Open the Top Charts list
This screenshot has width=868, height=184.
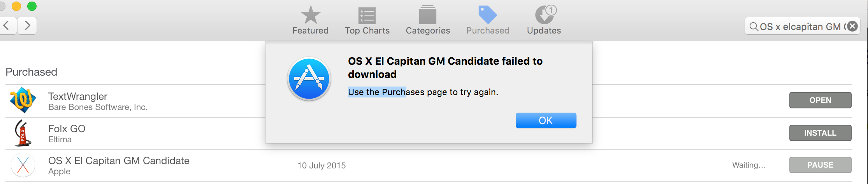(367, 20)
